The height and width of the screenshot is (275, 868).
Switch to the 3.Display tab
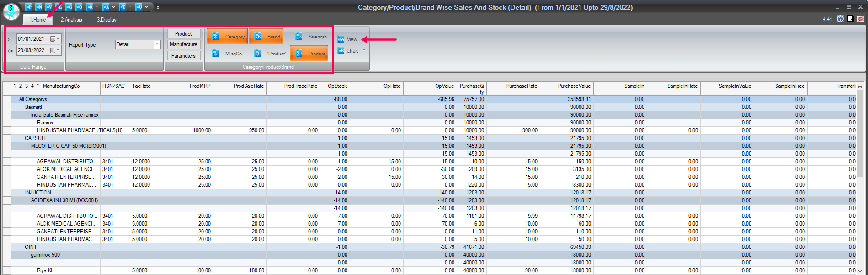pos(107,20)
